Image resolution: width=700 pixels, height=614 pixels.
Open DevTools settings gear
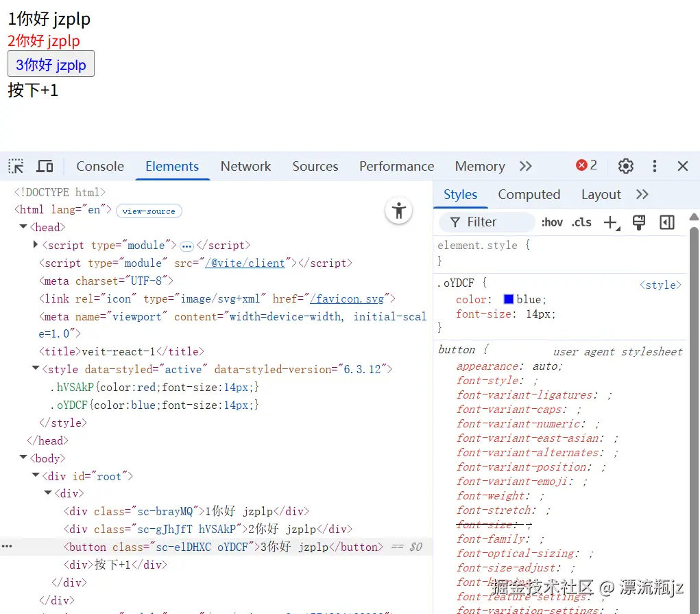coord(625,166)
